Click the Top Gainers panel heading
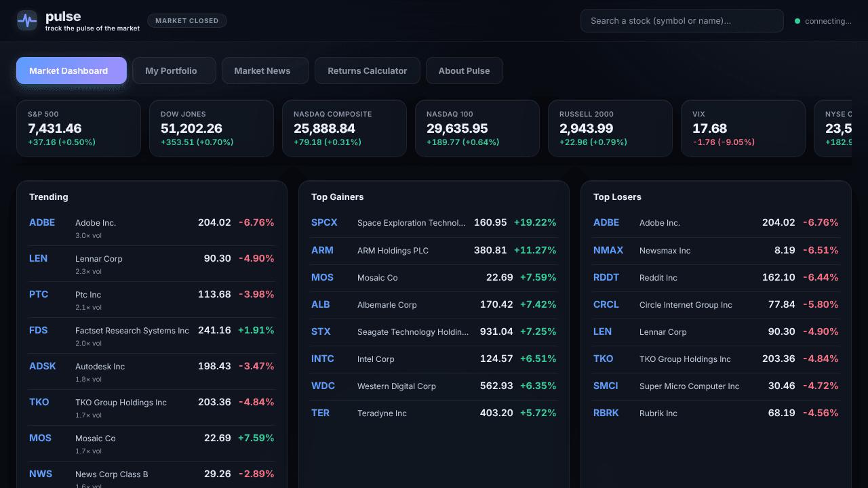Image resolution: width=868 pixels, height=488 pixels. point(338,197)
